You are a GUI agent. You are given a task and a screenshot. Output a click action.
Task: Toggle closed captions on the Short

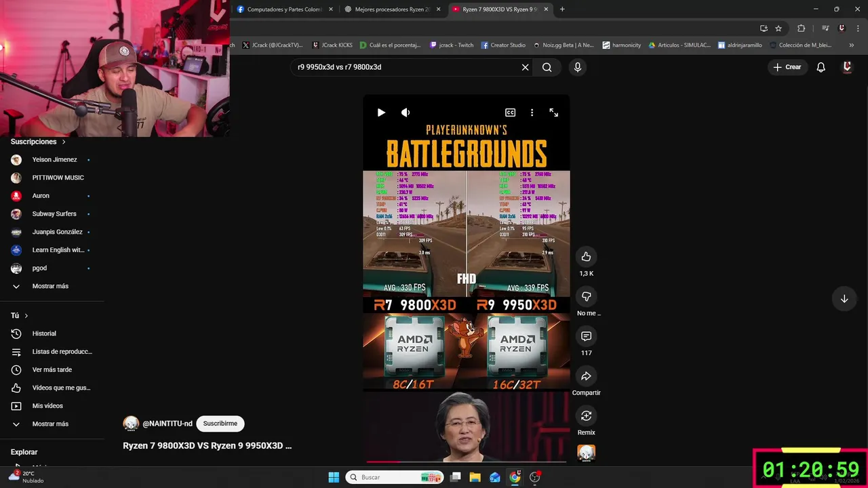click(510, 113)
